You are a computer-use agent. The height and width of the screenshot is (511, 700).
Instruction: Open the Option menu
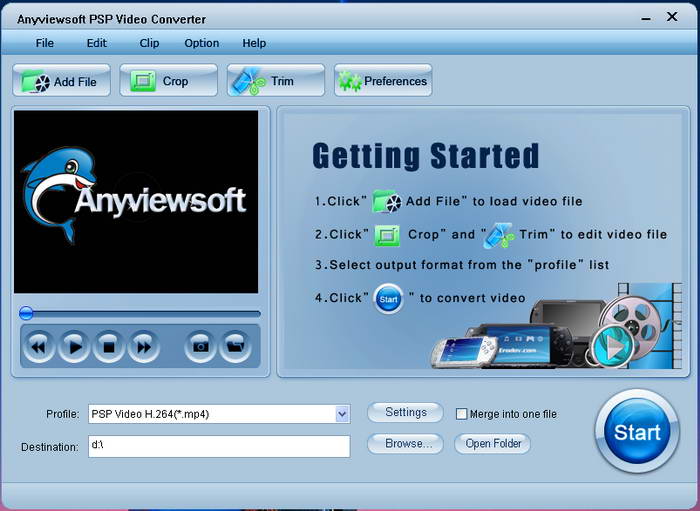coord(202,43)
